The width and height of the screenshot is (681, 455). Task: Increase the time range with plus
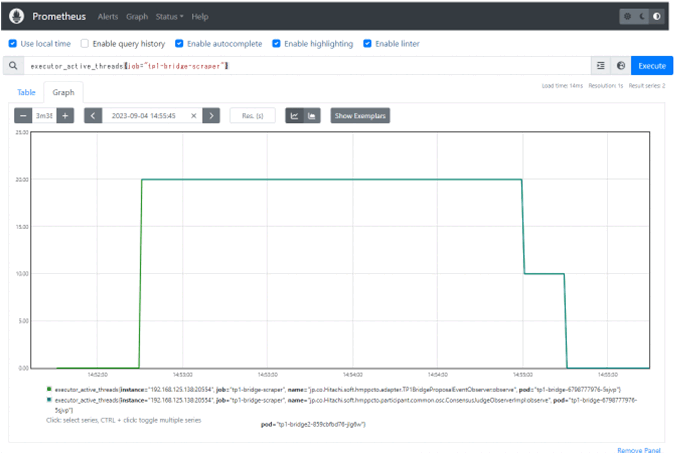(x=65, y=115)
